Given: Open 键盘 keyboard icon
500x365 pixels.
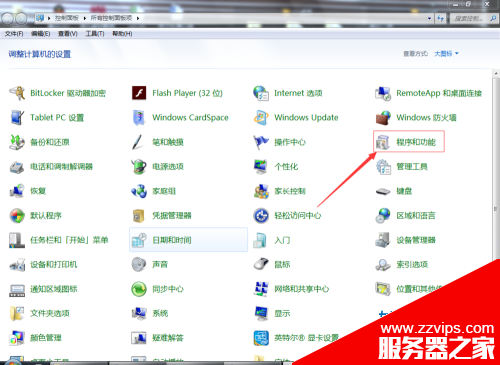Looking at the screenshot, I should (x=383, y=191).
